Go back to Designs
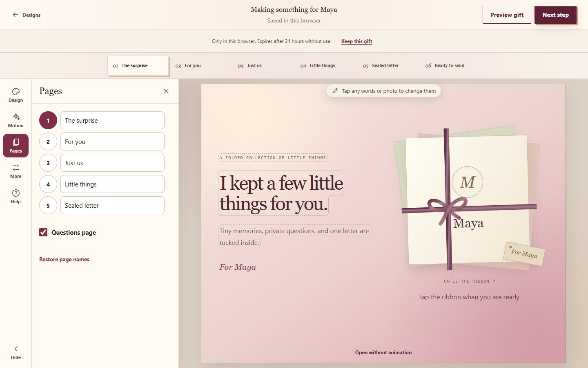588x368 pixels. pyautogui.click(x=27, y=15)
